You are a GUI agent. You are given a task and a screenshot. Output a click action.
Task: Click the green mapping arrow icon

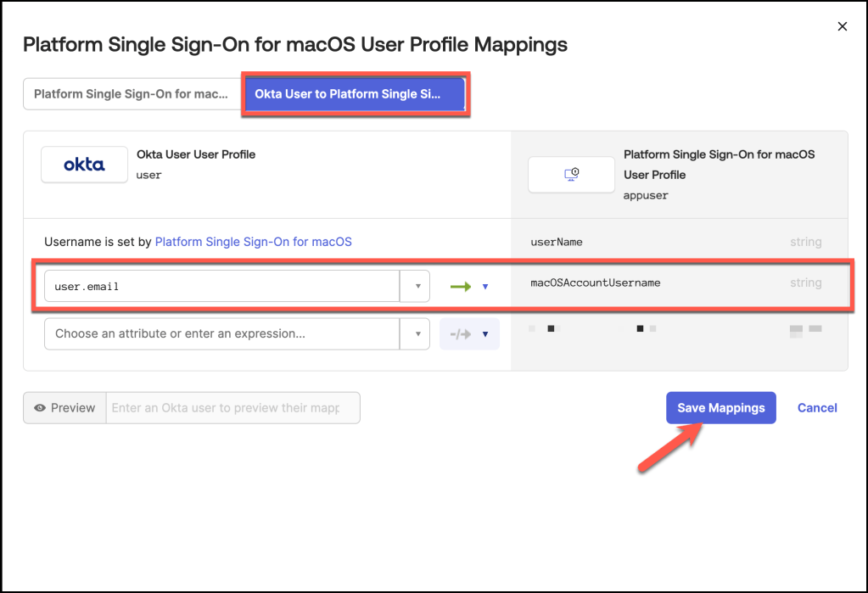pos(461,287)
